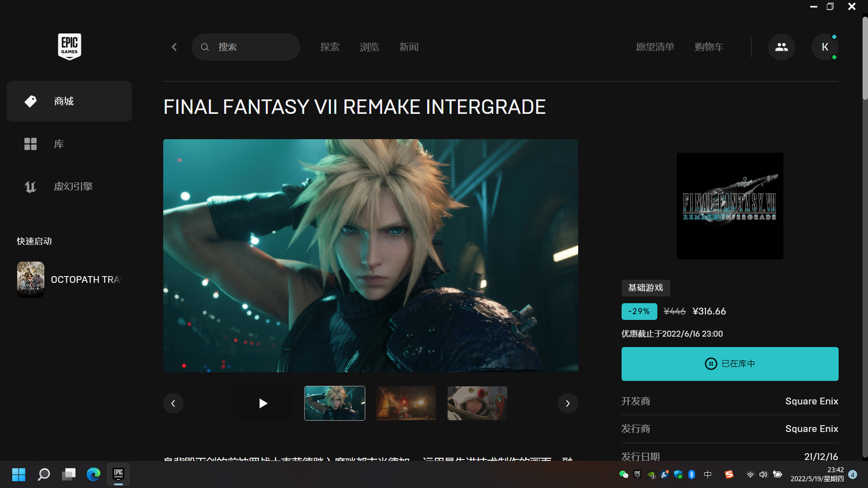Open the 愿望清单 wishlist
This screenshot has height=488, width=868.
click(655, 47)
